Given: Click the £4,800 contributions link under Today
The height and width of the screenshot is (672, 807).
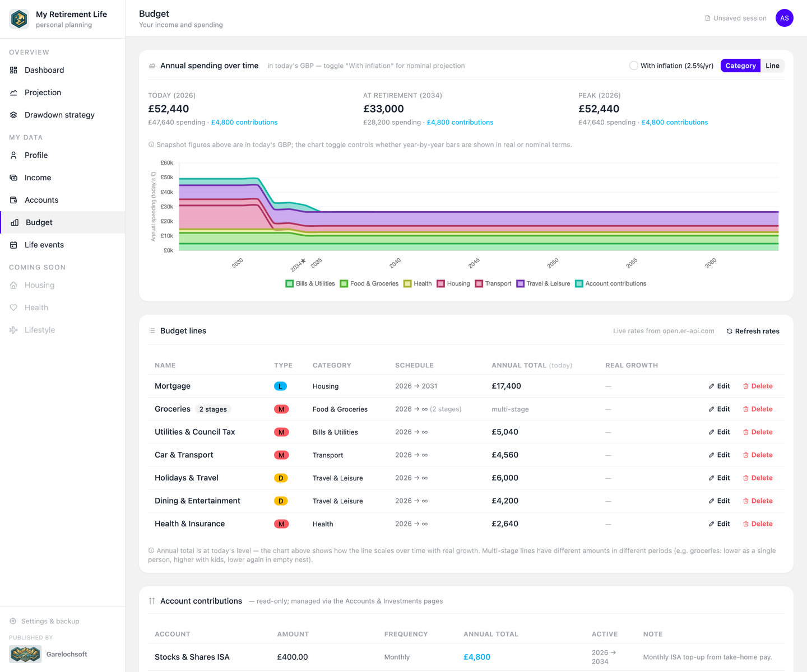Looking at the screenshot, I should [x=244, y=122].
